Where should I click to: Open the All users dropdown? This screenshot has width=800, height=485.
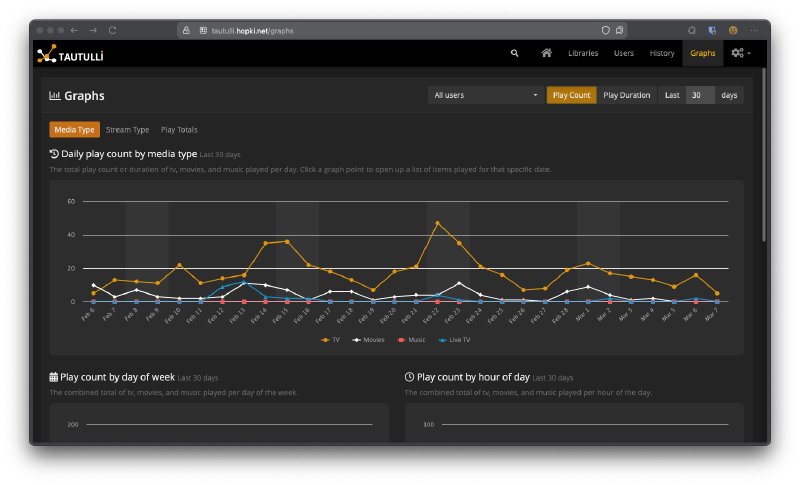point(485,95)
